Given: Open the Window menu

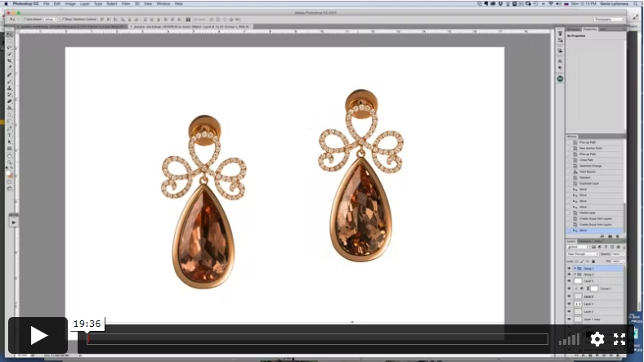Looking at the screenshot, I should (x=163, y=4).
